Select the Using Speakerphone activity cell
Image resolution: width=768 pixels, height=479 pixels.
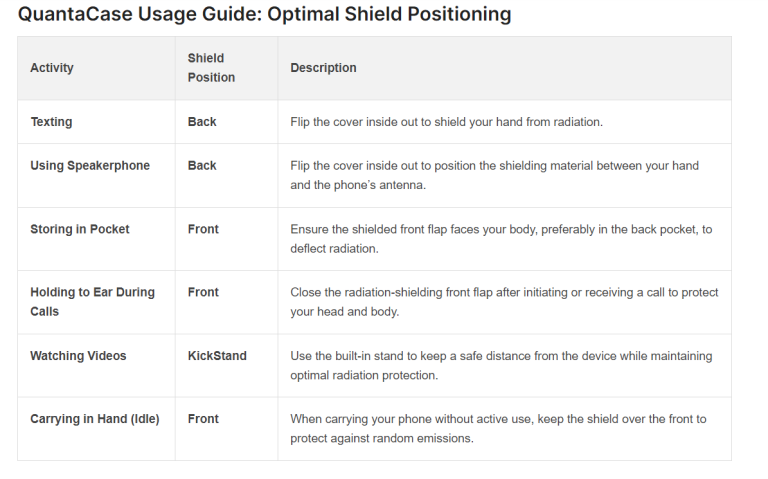tap(90, 166)
